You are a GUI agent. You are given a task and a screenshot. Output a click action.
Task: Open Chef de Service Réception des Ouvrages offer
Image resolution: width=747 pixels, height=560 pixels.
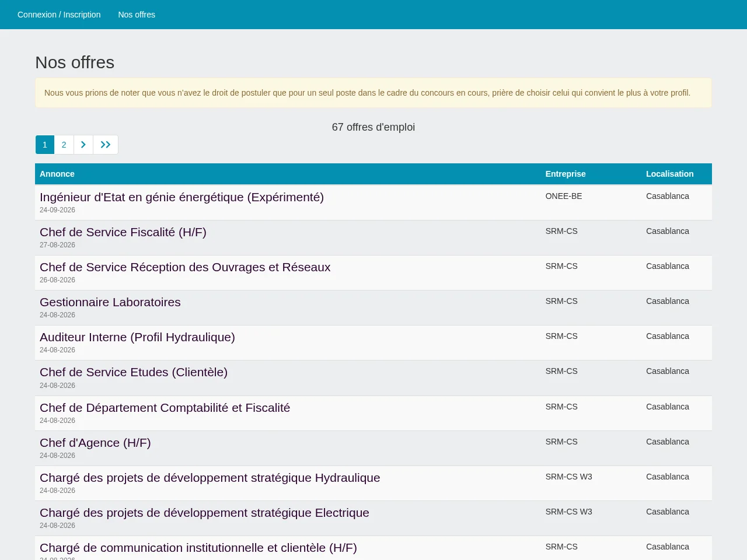click(185, 267)
